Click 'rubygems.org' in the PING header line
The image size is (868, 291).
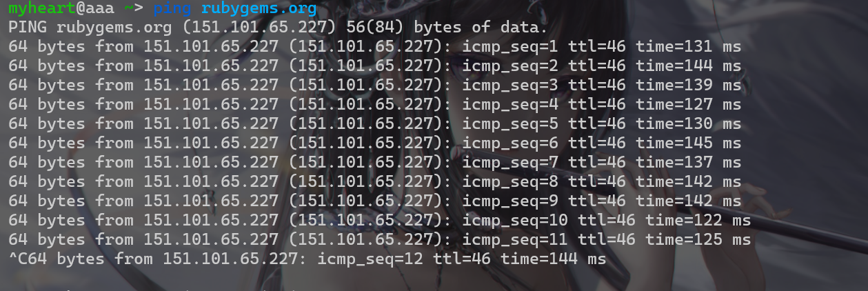[114, 28]
